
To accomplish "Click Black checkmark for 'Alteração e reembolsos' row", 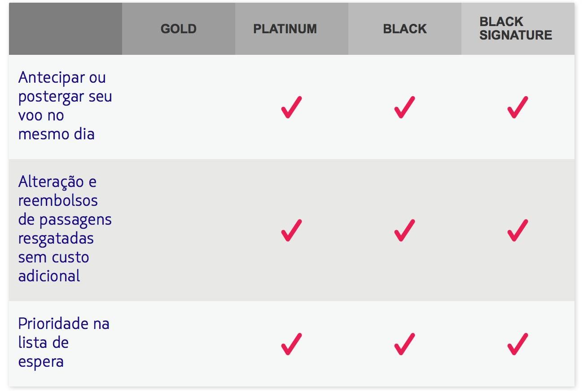I will 404,230.
